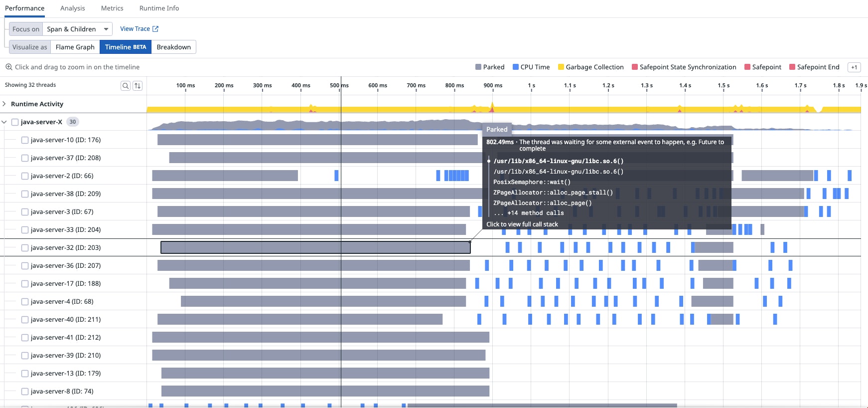Select the Breakdown visualization button

173,47
